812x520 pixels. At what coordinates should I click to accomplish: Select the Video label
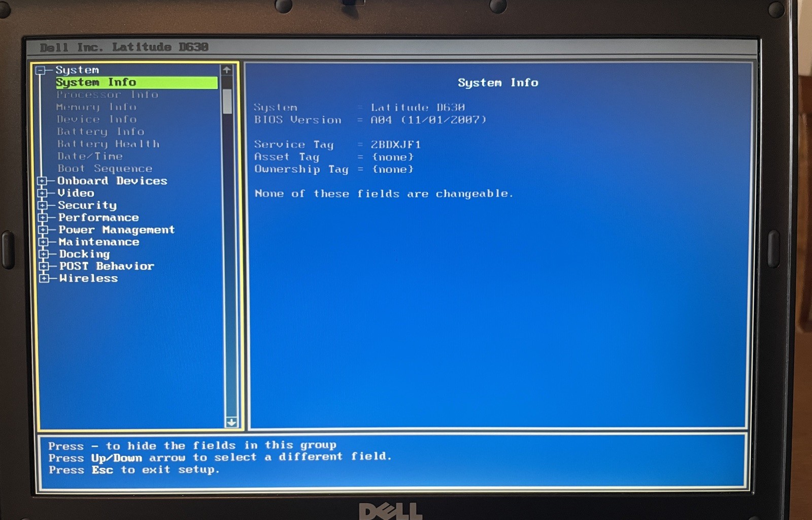click(76, 193)
